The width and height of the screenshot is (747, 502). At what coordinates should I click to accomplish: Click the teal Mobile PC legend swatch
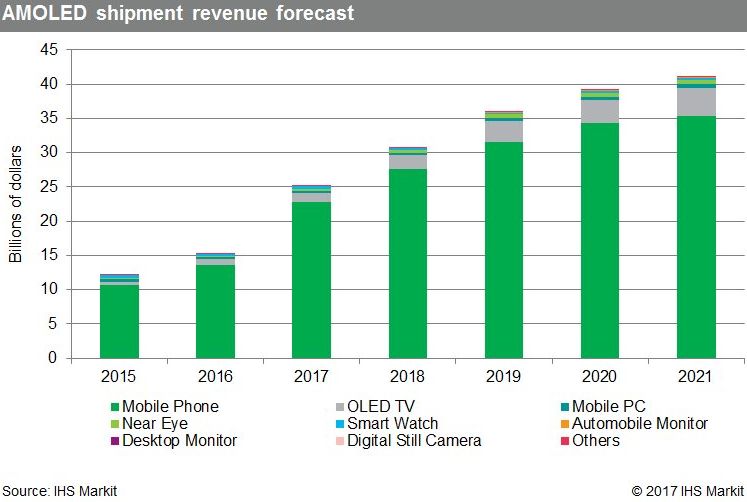[566, 408]
